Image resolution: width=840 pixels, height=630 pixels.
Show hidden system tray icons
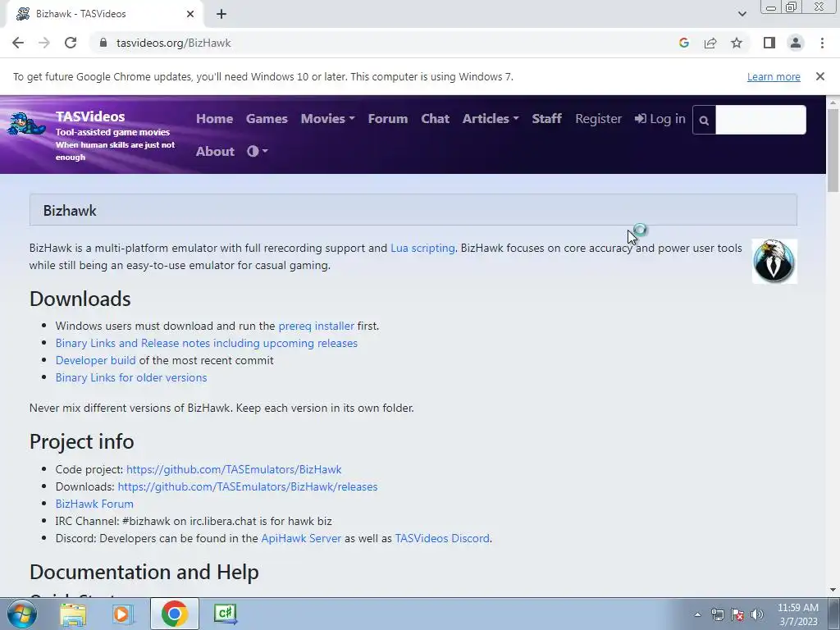point(697,614)
